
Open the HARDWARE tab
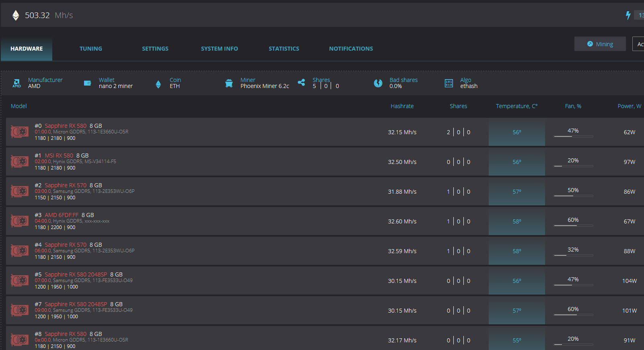click(27, 49)
